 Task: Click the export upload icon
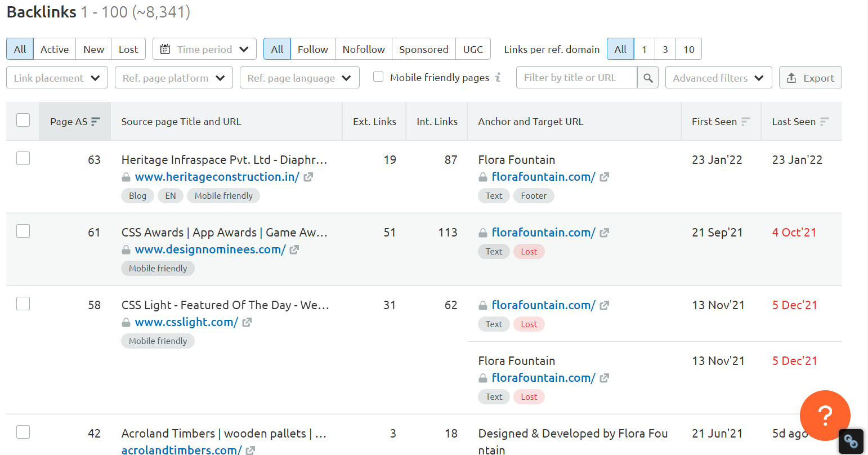[791, 78]
